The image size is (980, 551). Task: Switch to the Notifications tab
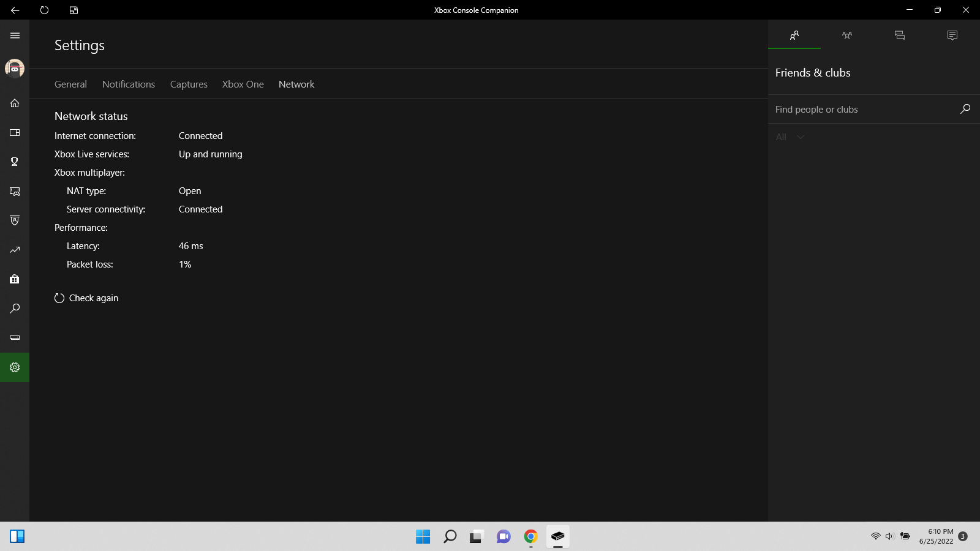click(x=129, y=84)
